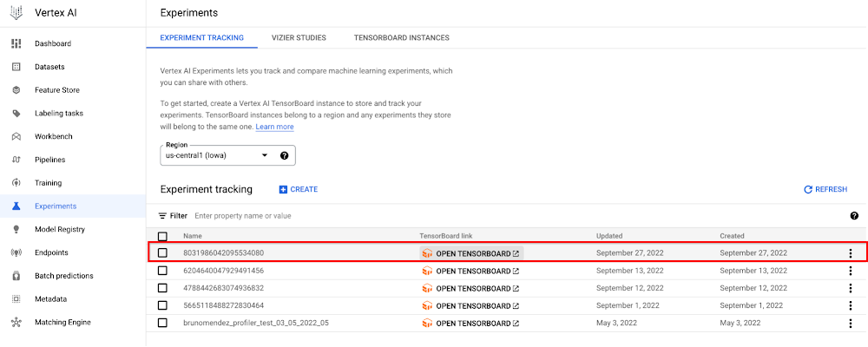Open Datasets in the sidebar
The height and width of the screenshot is (347, 868).
tap(73, 67)
